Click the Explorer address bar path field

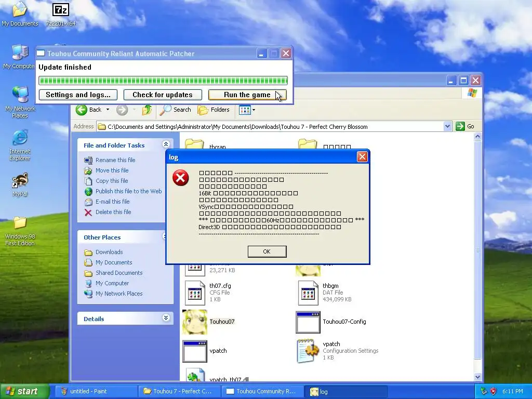[270, 127]
